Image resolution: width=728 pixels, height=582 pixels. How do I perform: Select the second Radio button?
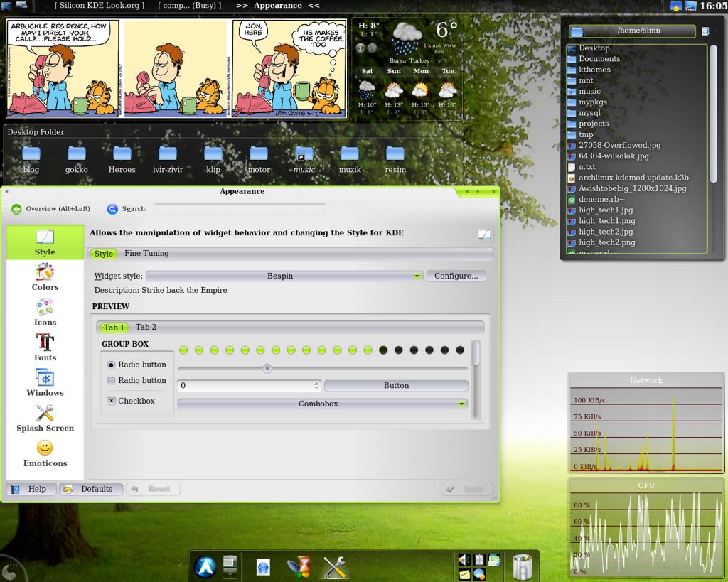[111, 381]
